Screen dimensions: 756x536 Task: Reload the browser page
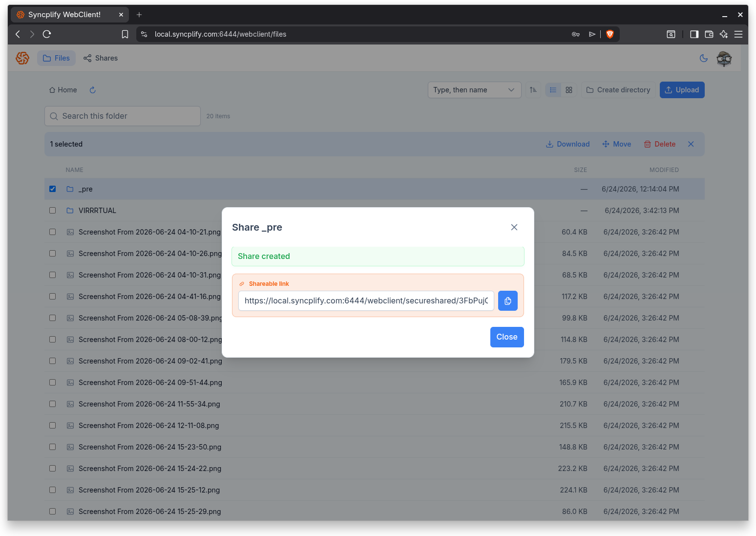coord(47,34)
